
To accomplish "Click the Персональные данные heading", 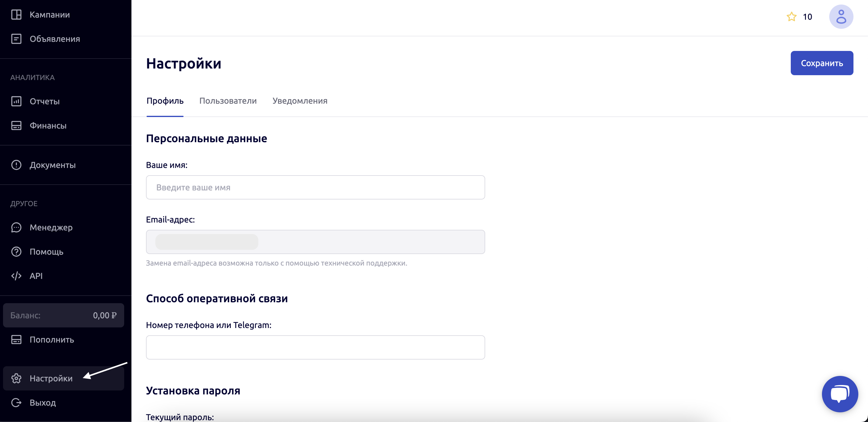I will pos(207,138).
